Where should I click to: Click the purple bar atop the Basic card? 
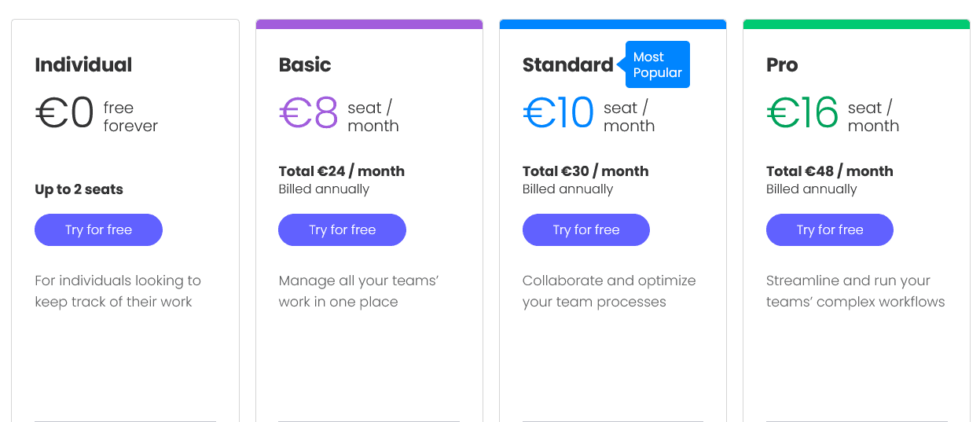click(x=369, y=24)
